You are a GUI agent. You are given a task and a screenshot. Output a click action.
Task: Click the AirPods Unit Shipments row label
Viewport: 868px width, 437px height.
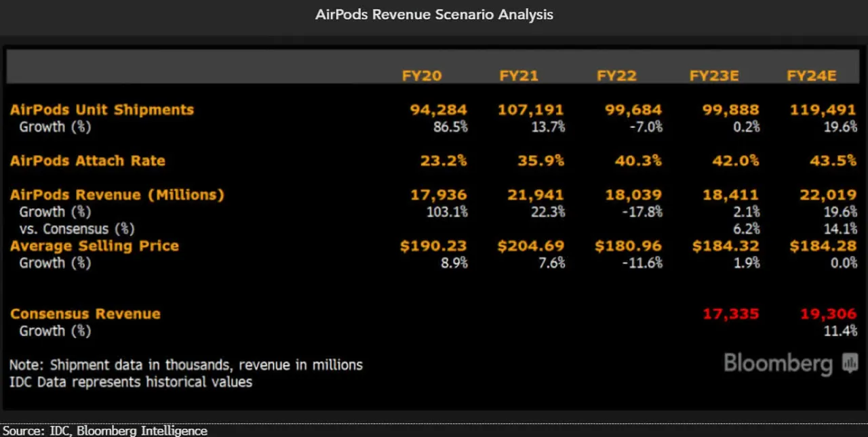(102, 110)
